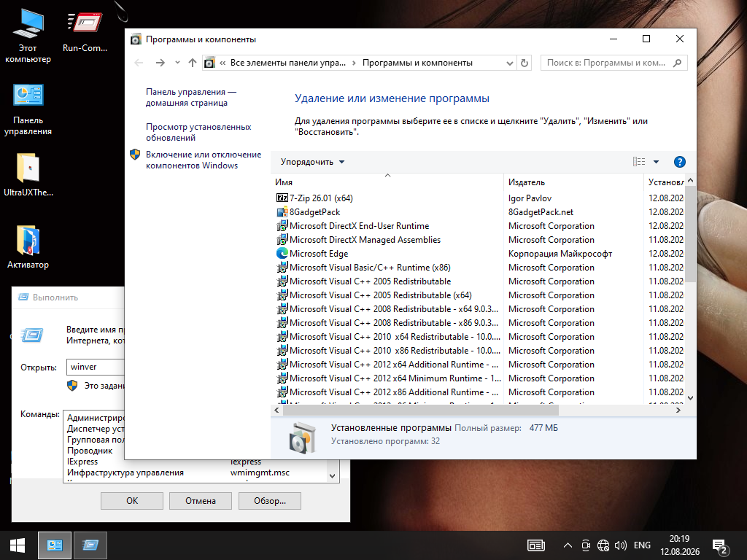The image size is (747, 560).
Task: Go forward with the forward arrow
Action: (x=160, y=63)
